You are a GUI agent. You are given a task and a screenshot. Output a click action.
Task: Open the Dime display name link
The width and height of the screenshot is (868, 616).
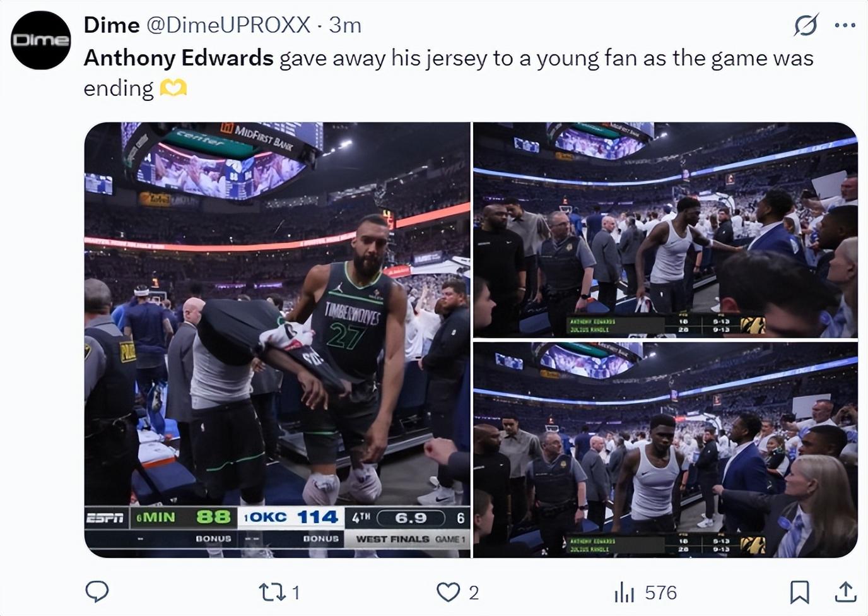(x=112, y=25)
